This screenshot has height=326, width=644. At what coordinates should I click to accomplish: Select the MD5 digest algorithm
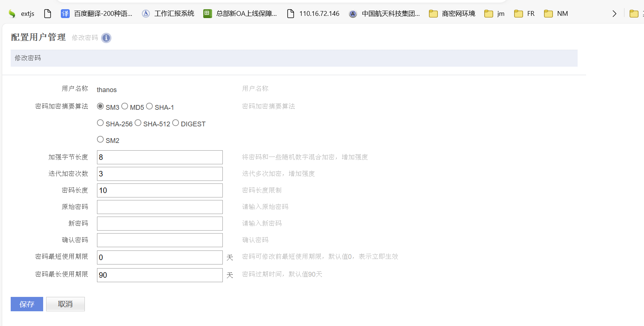[125, 106]
